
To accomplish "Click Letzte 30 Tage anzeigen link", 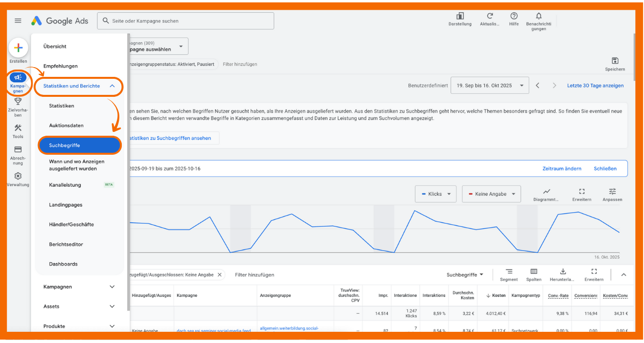I will tap(595, 86).
